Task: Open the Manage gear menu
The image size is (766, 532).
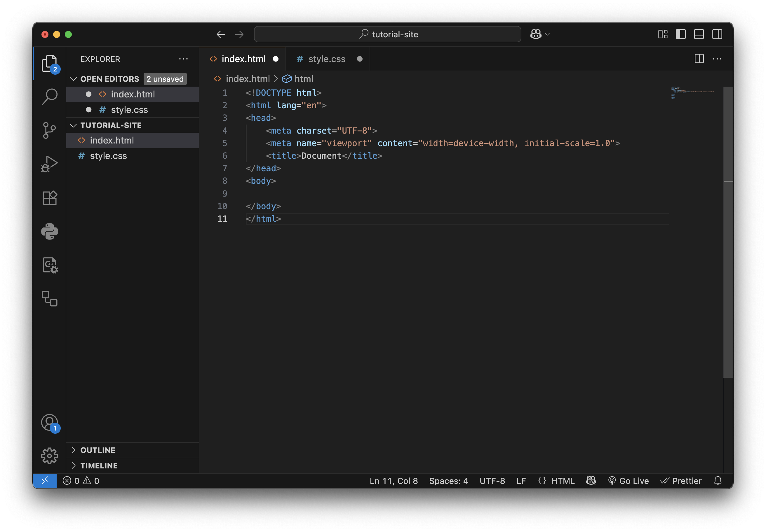Action: (49, 456)
